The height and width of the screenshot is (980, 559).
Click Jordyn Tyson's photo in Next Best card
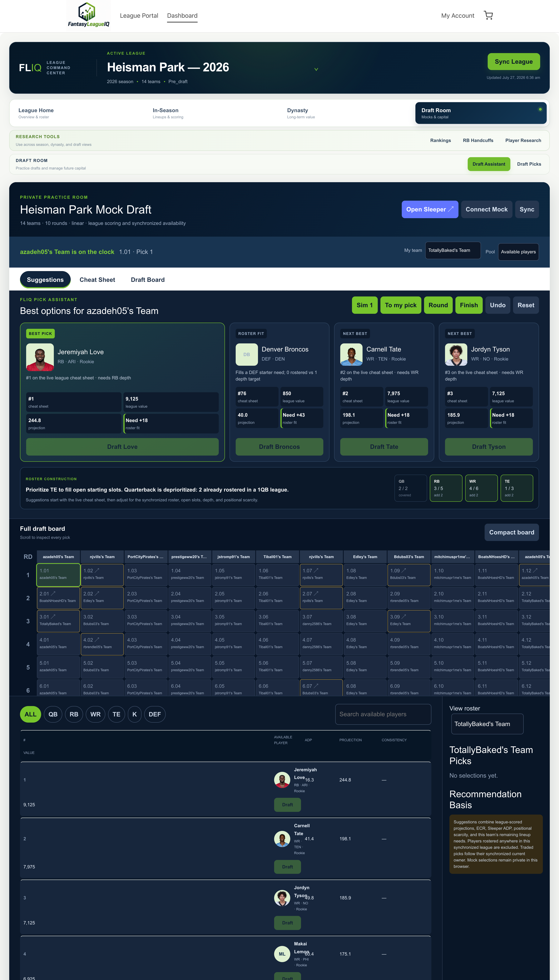coord(456,354)
